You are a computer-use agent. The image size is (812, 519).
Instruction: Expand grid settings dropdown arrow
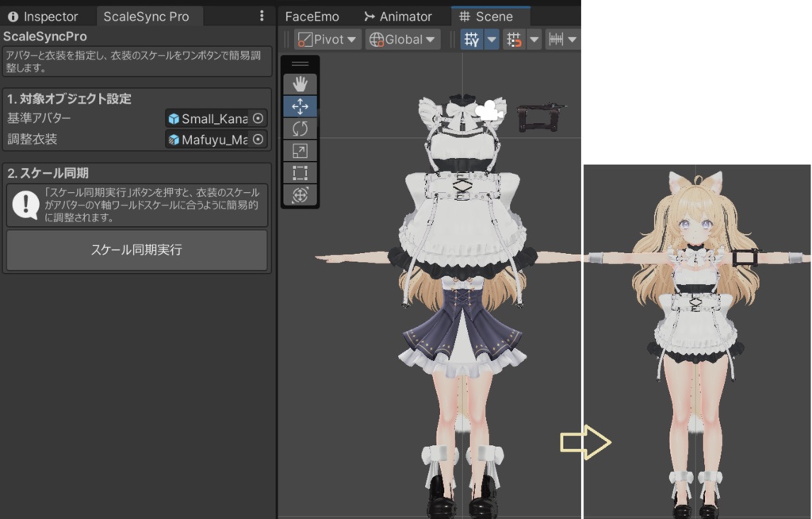(x=492, y=40)
